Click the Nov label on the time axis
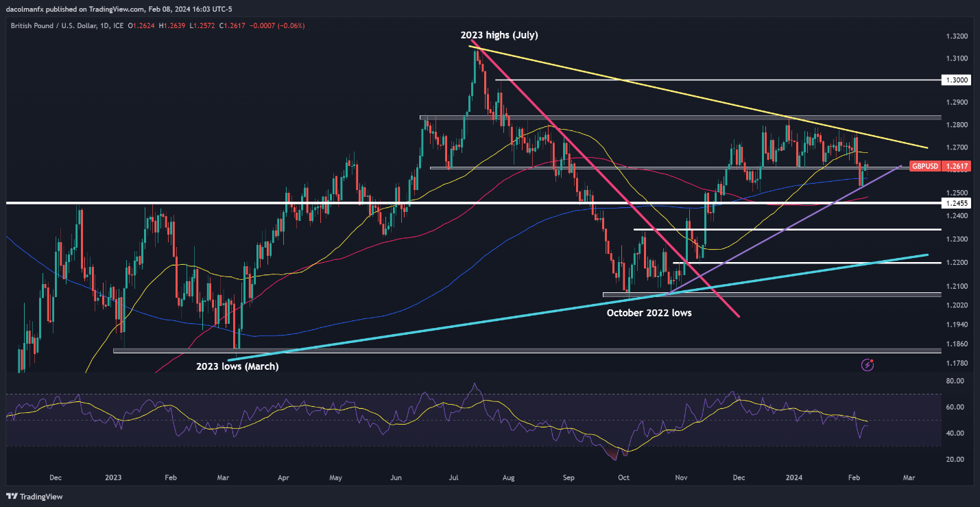Image resolution: width=980 pixels, height=507 pixels. point(681,476)
